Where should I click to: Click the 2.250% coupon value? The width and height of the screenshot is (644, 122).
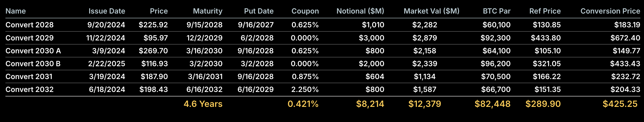click(x=305, y=89)
